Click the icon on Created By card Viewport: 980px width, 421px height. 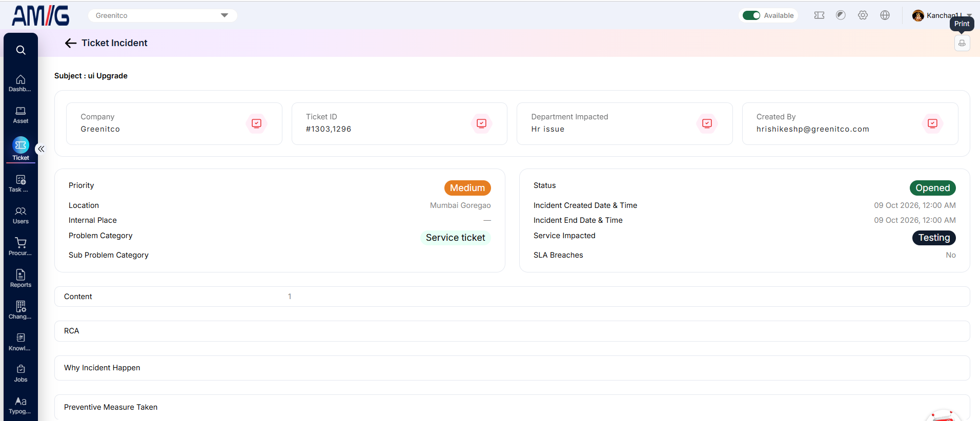932,123
